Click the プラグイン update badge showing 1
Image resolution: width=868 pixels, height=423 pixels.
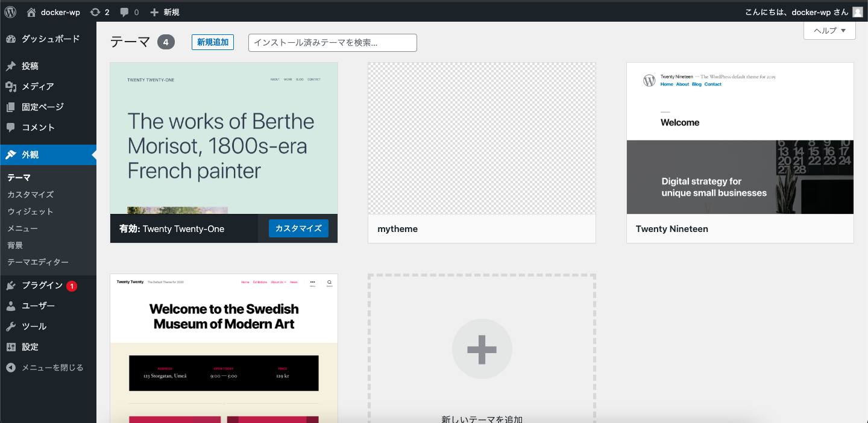pyautogui.click(x=72, y=286)
